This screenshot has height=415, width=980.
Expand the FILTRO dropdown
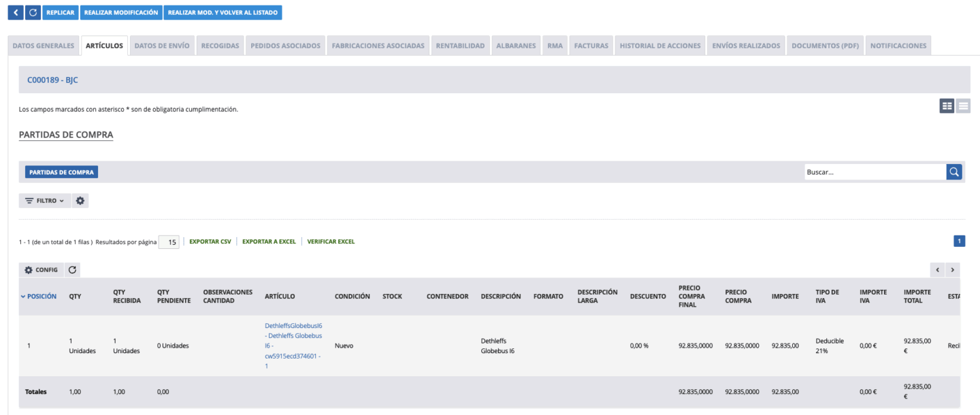click(x=44, y=201)
